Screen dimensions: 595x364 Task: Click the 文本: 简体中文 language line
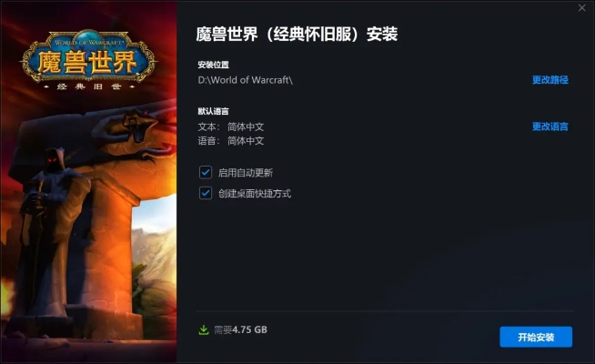tap(231, 126)
